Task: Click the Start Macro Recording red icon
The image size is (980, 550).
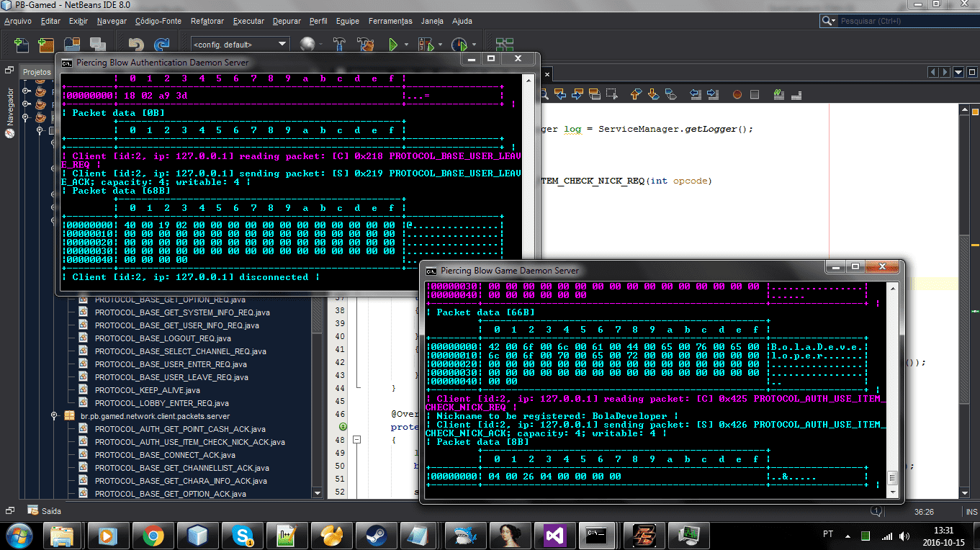Action: pyautogui.click(x=737, y=94)
